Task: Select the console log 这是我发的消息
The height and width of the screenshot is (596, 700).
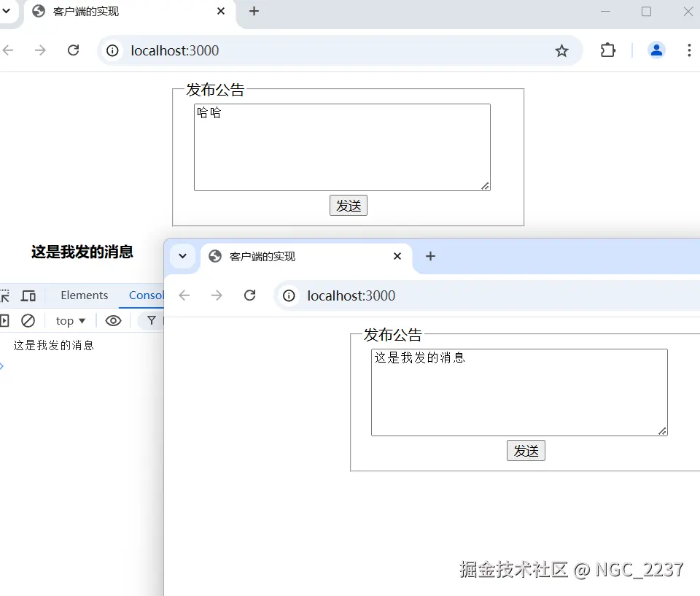Action: coord(53,345)
